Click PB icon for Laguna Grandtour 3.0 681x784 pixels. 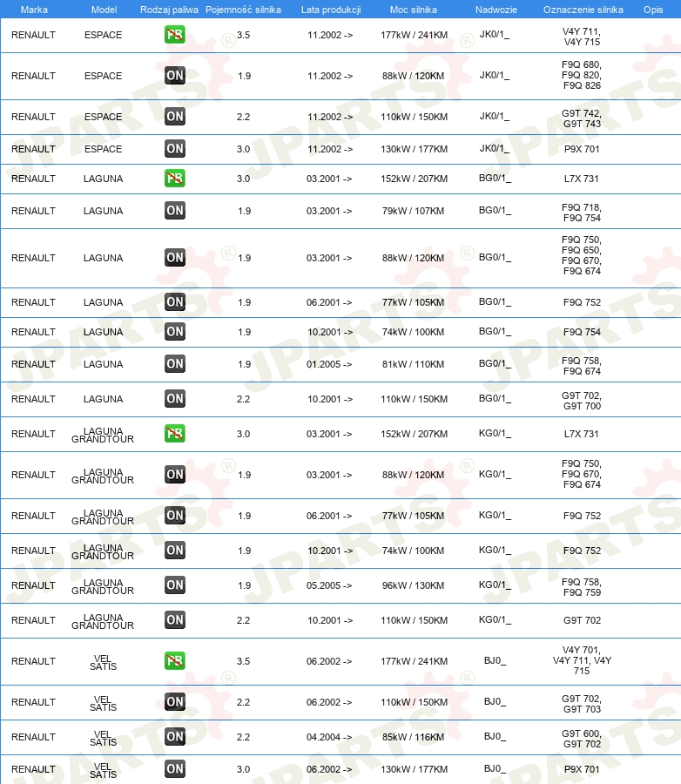174,434
